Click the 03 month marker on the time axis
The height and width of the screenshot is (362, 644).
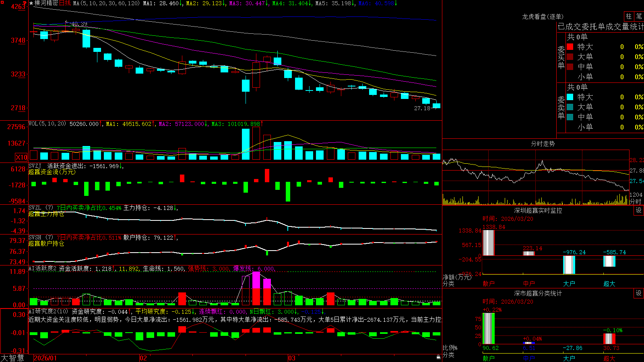[292, 358]
